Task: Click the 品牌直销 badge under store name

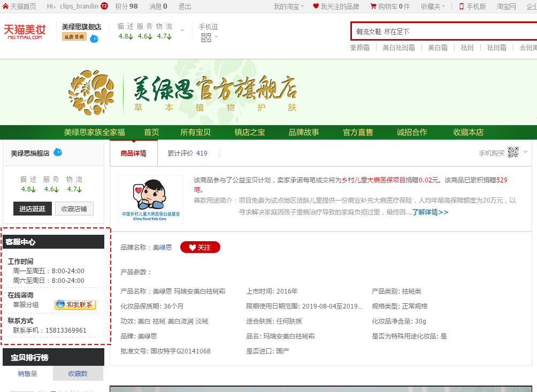Action: click(74, 36)
